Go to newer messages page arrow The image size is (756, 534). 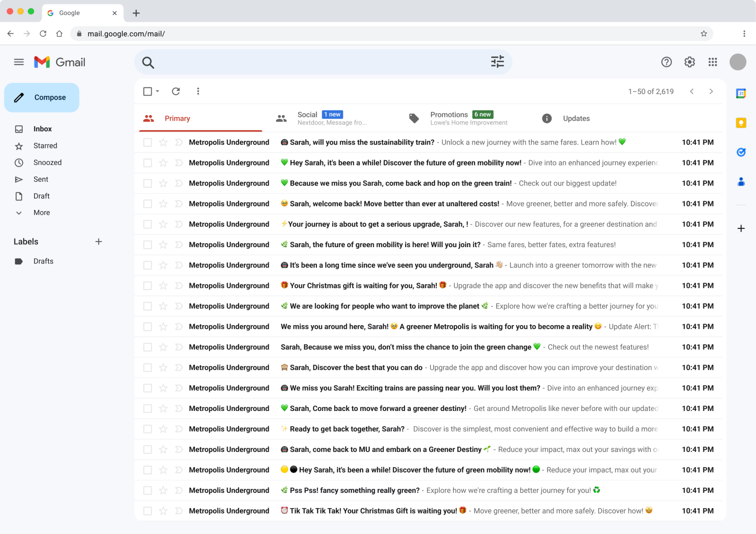(x=692, y=91)
